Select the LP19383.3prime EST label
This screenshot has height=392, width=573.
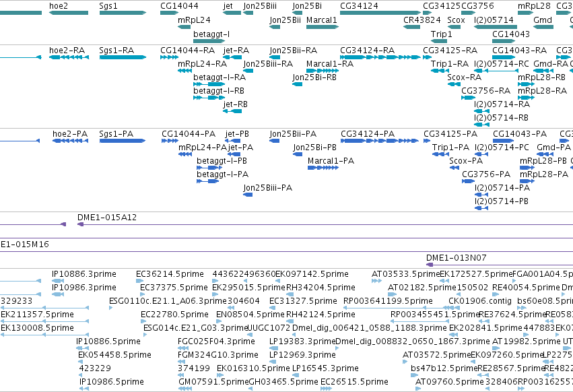pyautogui.click(x=302, y=341)
